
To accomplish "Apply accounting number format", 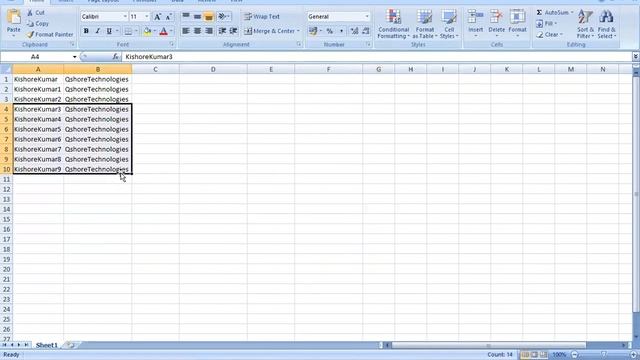I will (313, 31).
